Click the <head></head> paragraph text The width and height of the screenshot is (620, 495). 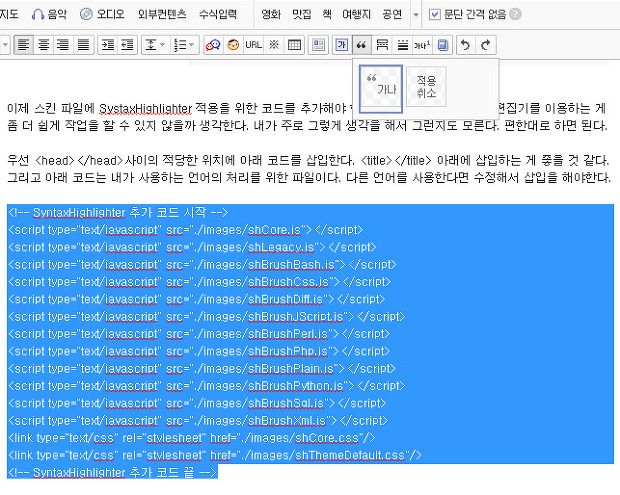coord(309,169)
